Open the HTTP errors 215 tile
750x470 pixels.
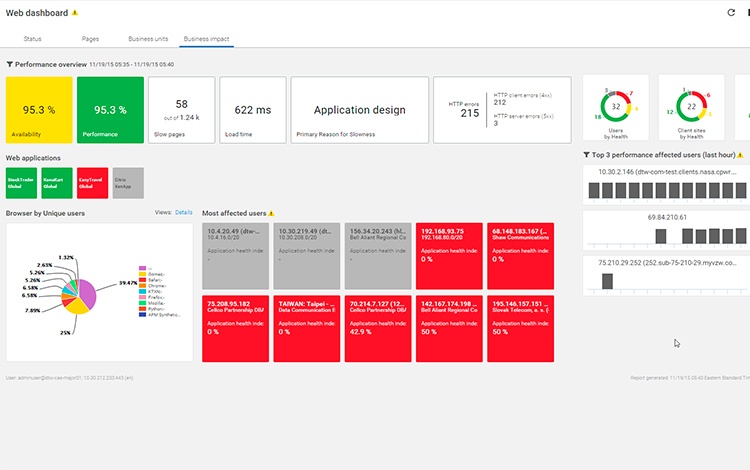point(502,110)
